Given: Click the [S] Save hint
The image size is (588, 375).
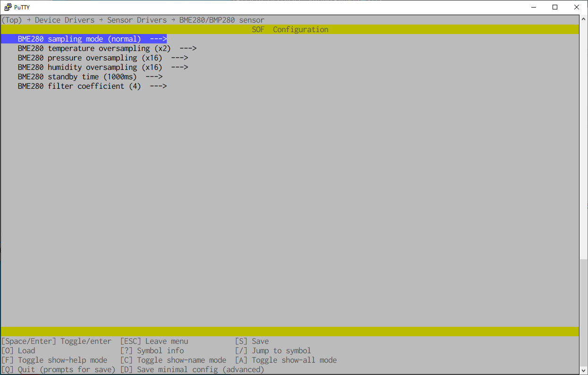Looking at the screenshot, I should pos(252,341).
